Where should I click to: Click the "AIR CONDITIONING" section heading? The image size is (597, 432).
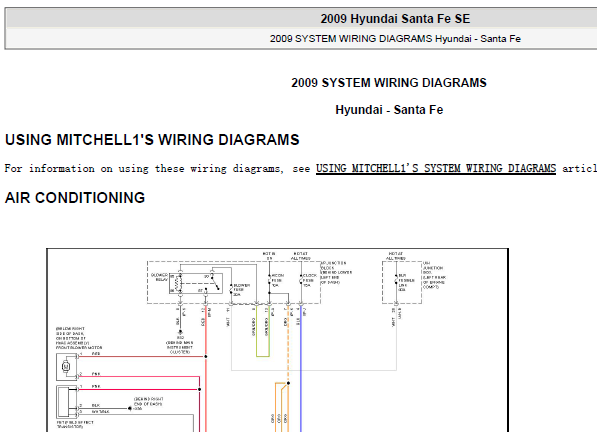(x=75, y=198)
